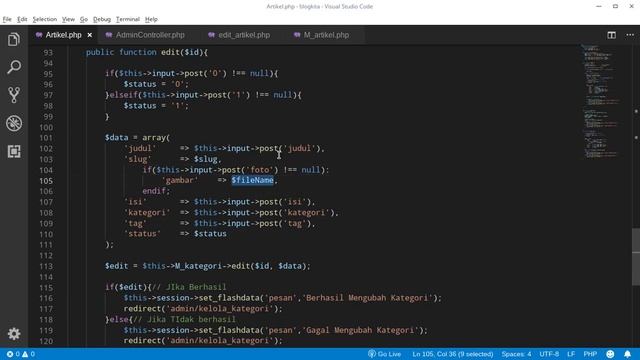Open the Debug view in activity bar
The width and height of the screenshot is (640, 360).
click(14, 123)
